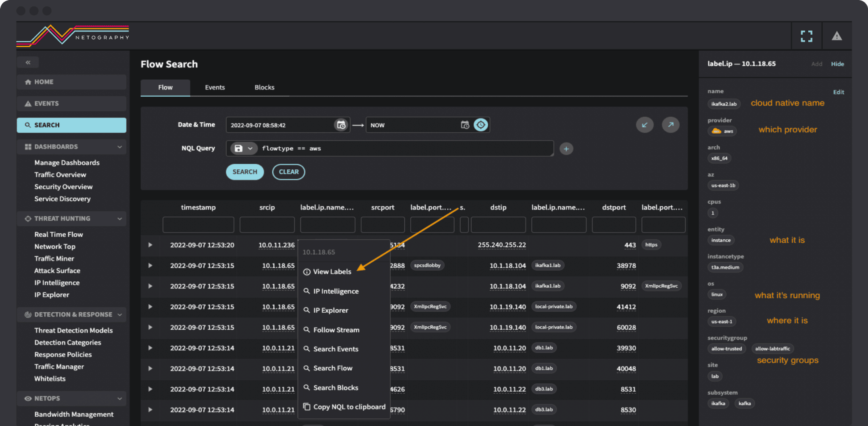Screen dimensions: 868x426
Task: Click the Home icon in sidebar
Action: (x=29, y=81)
